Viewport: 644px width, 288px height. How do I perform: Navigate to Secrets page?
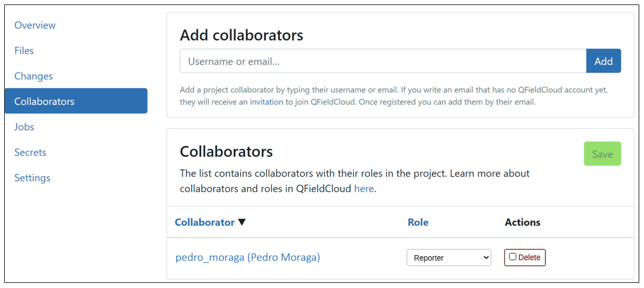[x=30, y=152]
